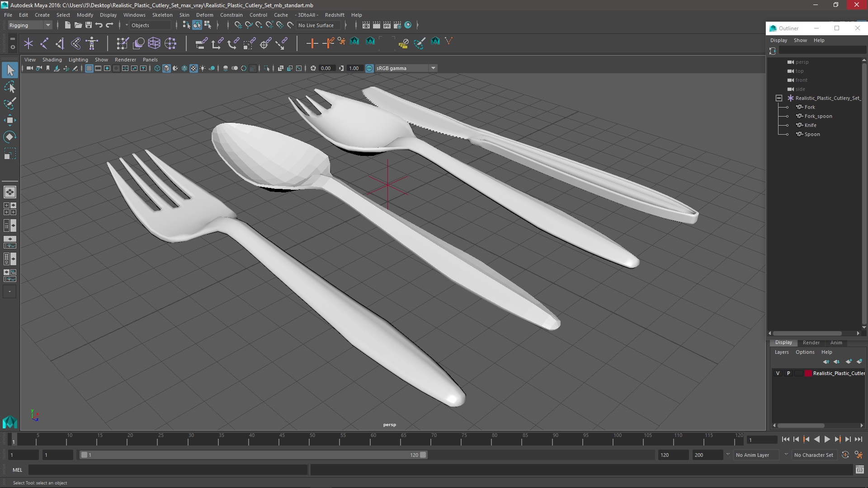The height and width of the screenshot is (488, 868).
Task: Toggle wireframe shading cube icon
Action: point(157,68)
